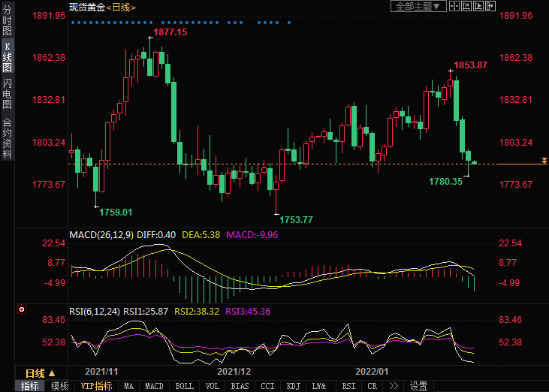This screenshot has height=392, width=549.
Task: Click the red sun marker beside RSI panel
Action: (22, 309)
